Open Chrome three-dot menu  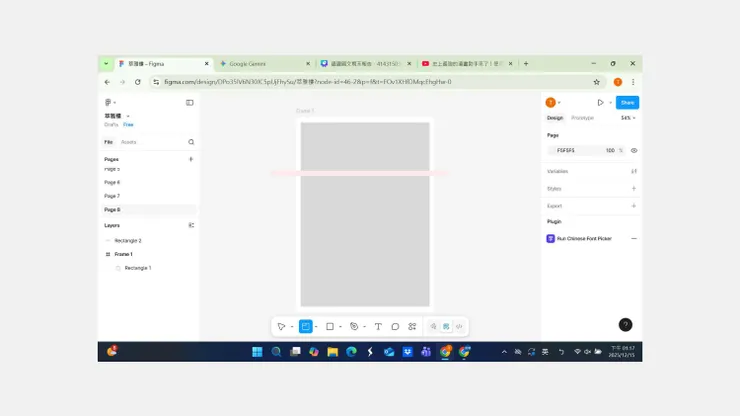click(x=633, y=82)
